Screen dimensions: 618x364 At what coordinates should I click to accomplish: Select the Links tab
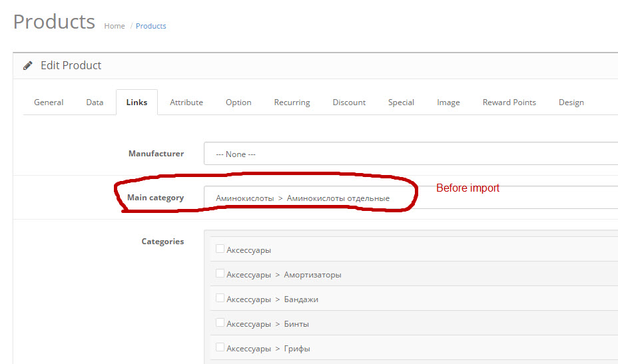[x=137, y=102]
